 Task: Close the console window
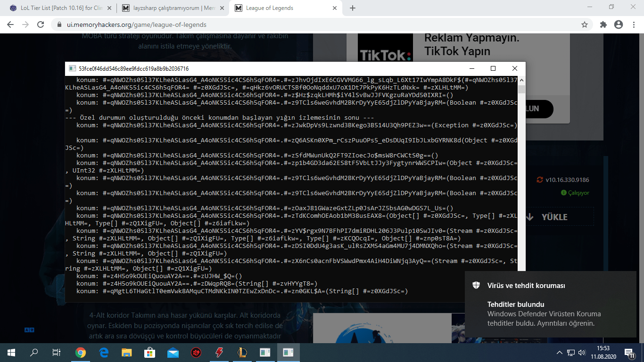515,68
